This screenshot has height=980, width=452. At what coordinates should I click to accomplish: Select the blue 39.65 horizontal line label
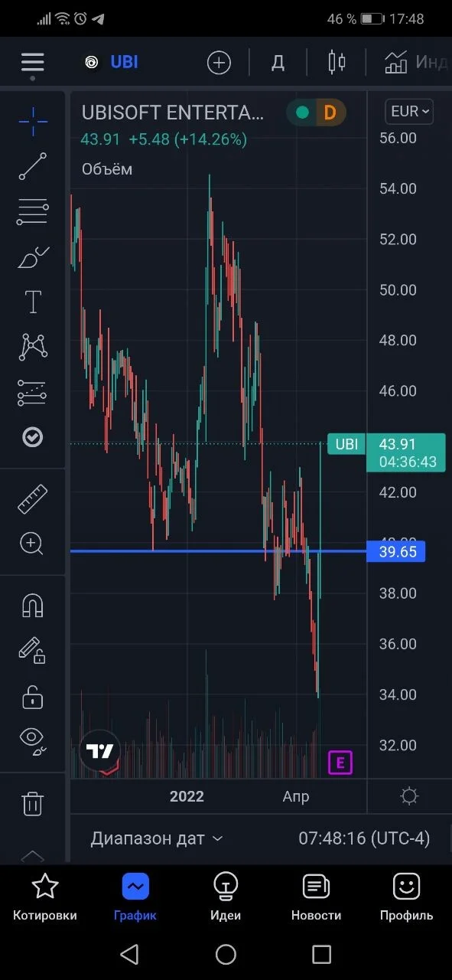pos(396,551)
